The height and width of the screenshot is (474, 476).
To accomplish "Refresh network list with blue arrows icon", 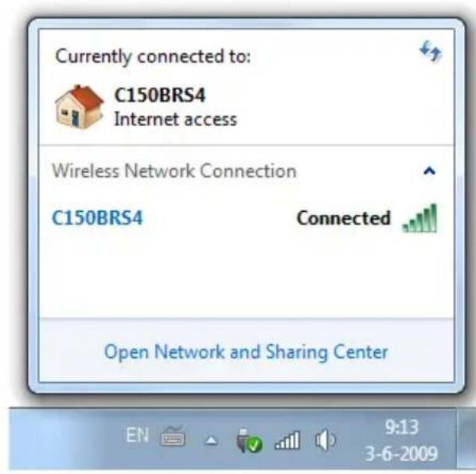I will (x=431, y=51).
